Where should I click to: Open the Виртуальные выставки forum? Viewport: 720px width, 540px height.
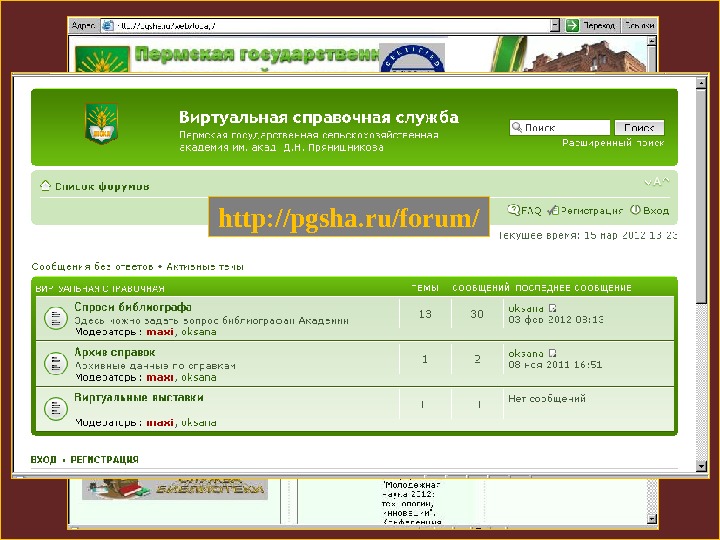(139, 398)
